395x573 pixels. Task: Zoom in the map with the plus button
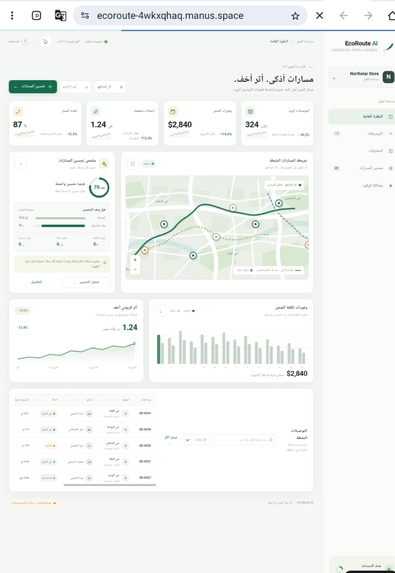pyautogui.click(x=135, y=260)
